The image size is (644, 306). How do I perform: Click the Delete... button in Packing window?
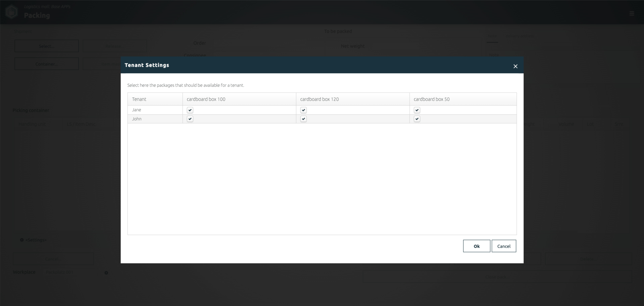tap(588, 259)
